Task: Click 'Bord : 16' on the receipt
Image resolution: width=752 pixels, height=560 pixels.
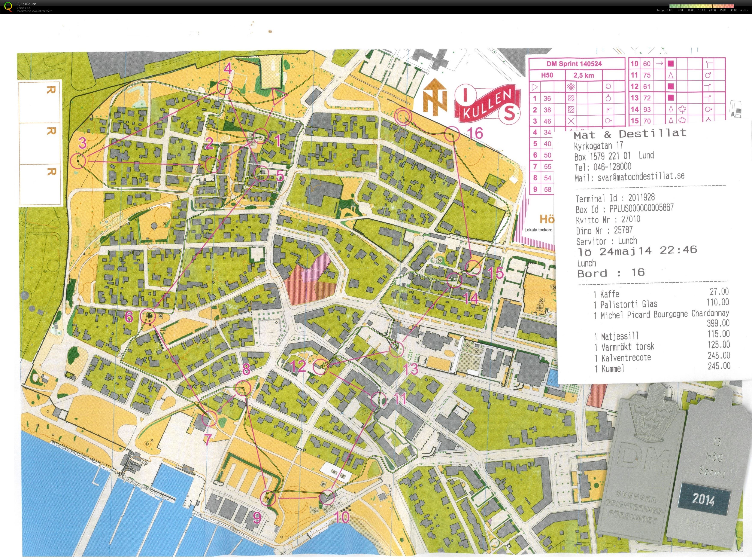Action: click(611, 273)
